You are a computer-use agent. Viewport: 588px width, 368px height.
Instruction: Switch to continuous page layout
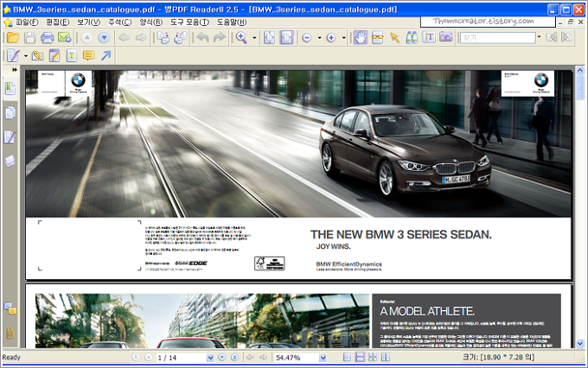(x=360, y=358)
